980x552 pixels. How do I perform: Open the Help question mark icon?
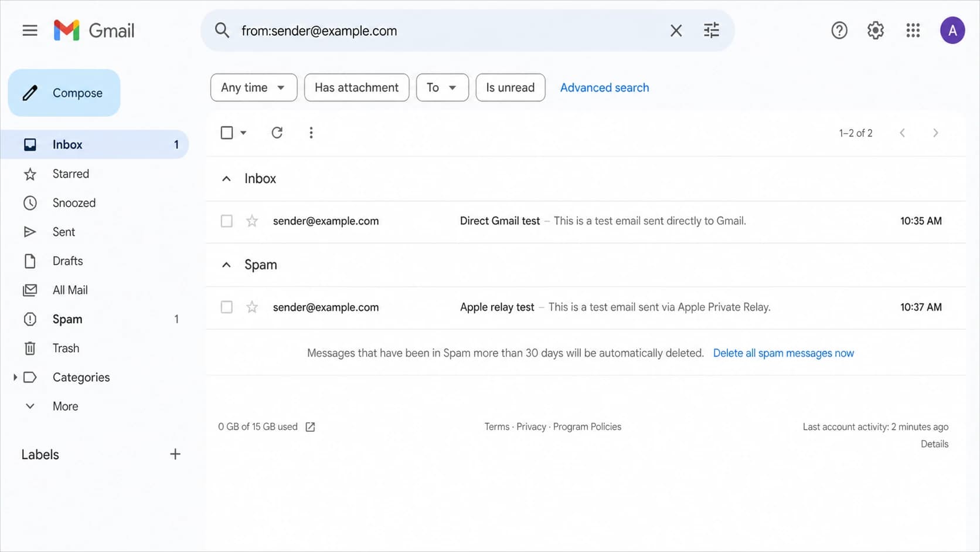pyautogui.click(x=839, y=31)
